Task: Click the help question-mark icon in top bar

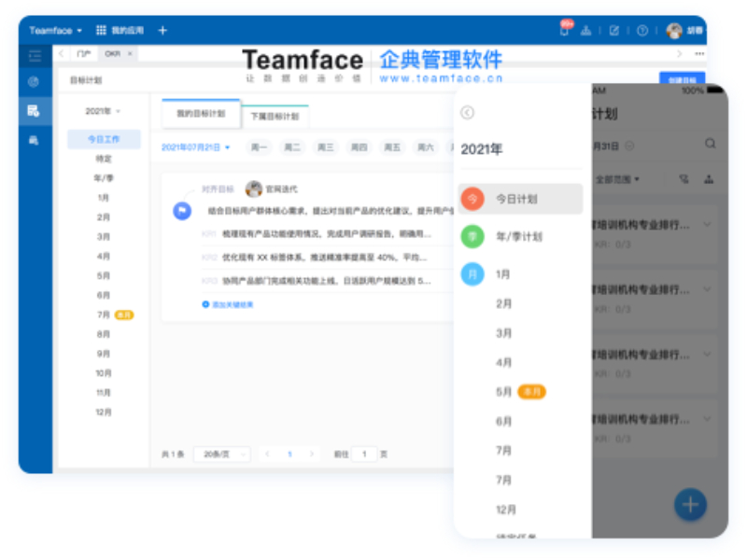Action: pyautogui.click(x=642, y=31)
